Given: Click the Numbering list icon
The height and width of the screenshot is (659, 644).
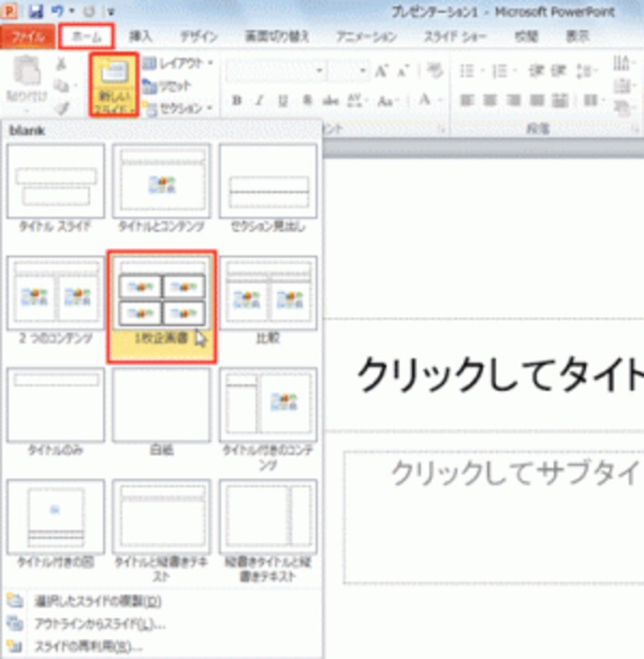Looking at the screenshot, I should click(500, 71).
